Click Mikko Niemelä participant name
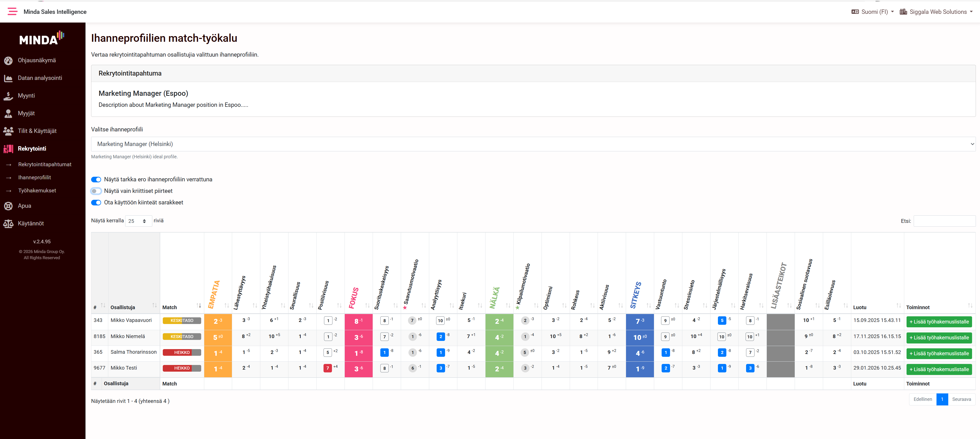 coord(128,336)
